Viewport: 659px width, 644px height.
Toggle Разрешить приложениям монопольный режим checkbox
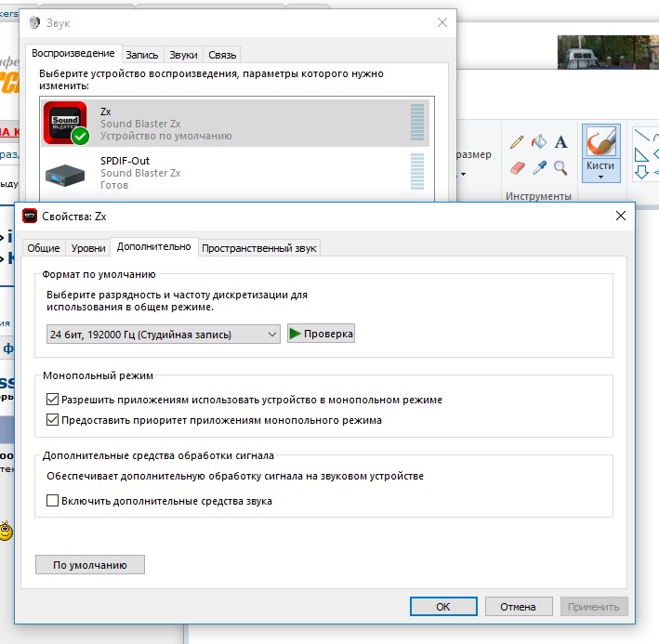[x=53, y=399]
